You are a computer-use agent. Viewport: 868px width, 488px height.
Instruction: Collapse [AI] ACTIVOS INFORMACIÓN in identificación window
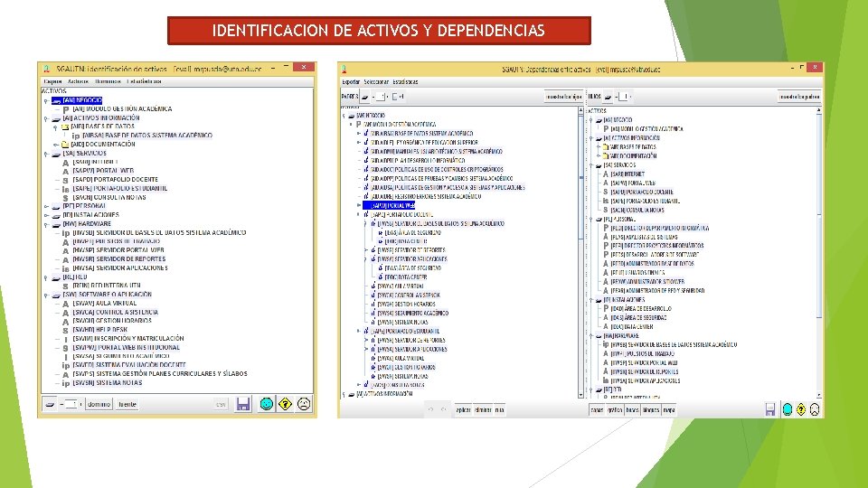point(46,118)
